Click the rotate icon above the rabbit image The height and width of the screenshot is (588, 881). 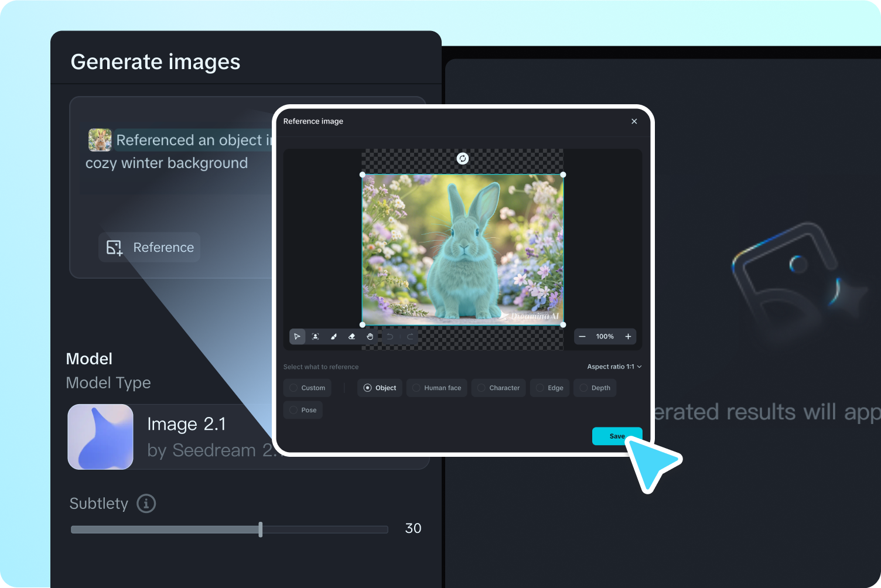[462, 158]
